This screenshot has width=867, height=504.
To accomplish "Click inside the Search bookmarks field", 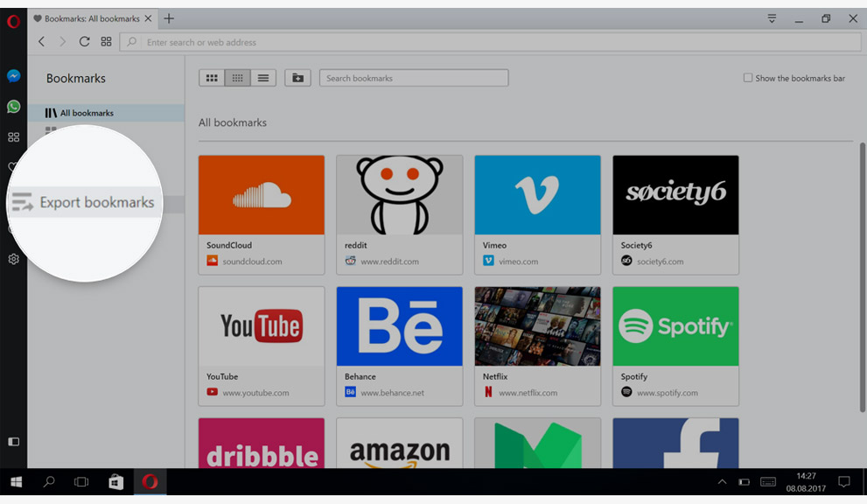I will 413,78.
